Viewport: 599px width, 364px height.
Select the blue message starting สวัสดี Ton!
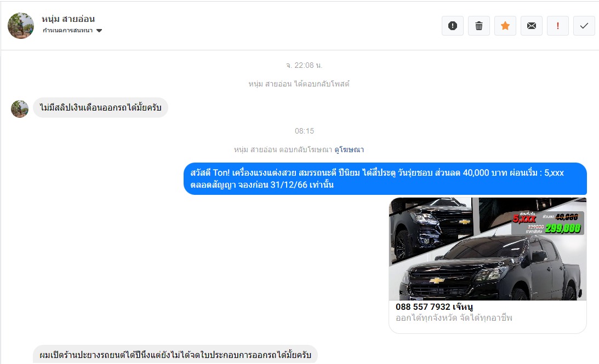[x=385, y=178]
